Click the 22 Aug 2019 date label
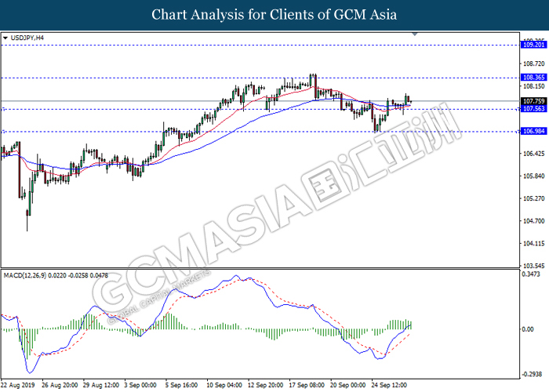The height and width of the screenshot is (392, 549). tap(18, 386)
